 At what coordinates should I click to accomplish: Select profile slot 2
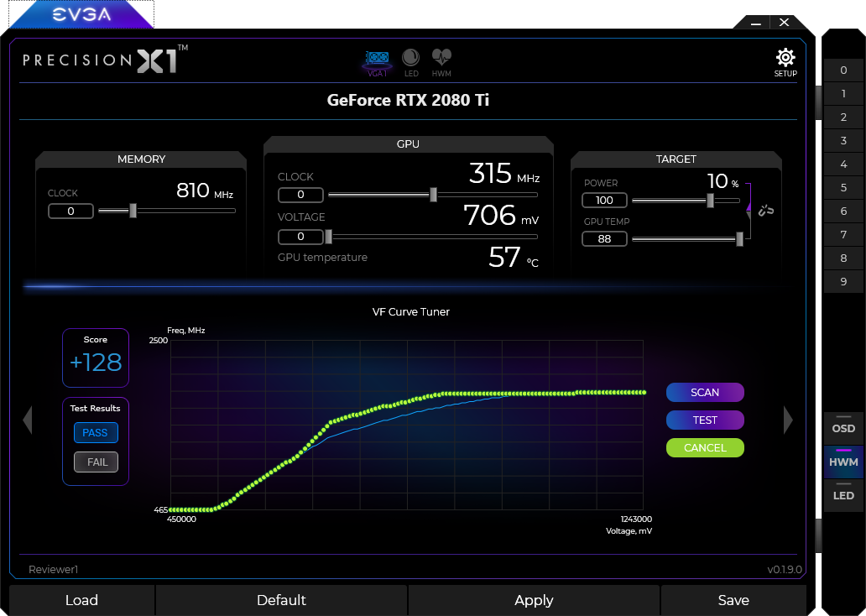point(843,117)
